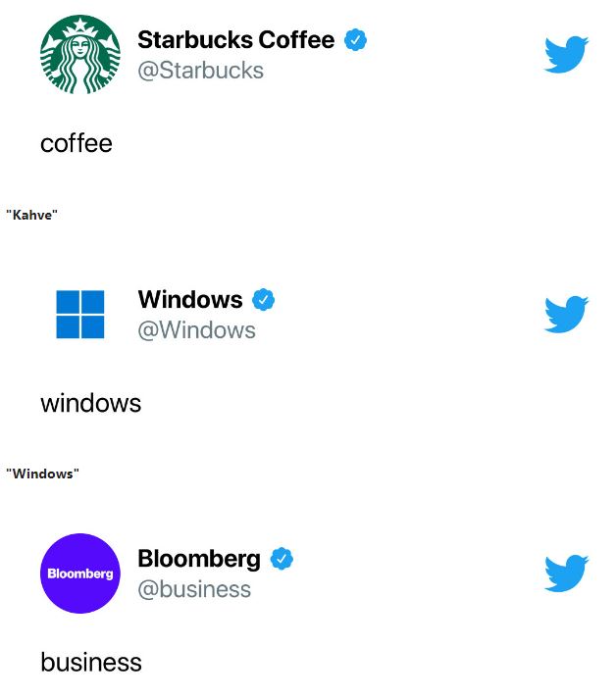The image size is (616, 698).
Task: Select the "business" tweet text
Action: coord(91,663)
